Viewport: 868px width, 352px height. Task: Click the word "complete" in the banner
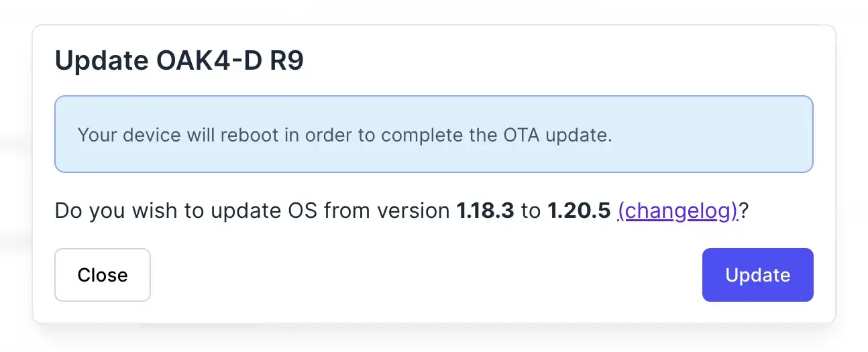tap(421, 135)
